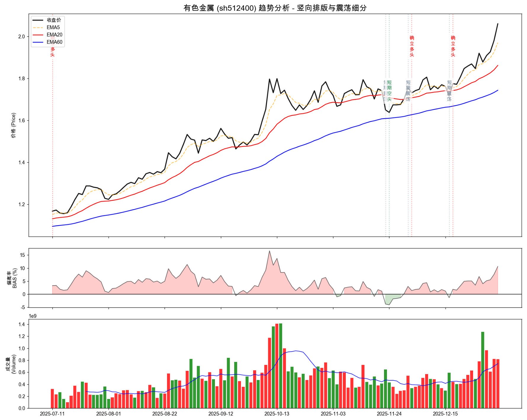The width and height of the screenshot is (527, 420).
Task: Click the 2025-10-13 date label
Action: click(277, 414)
